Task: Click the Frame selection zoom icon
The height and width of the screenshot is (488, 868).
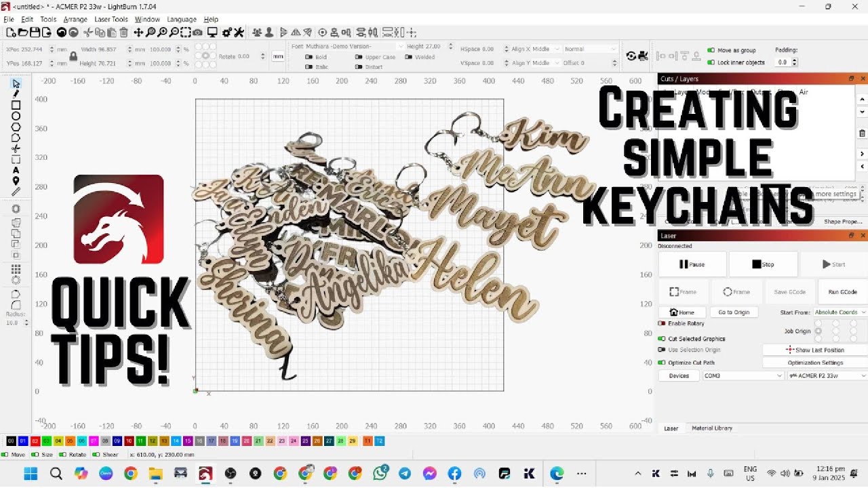Action: click(x=186, y=32)
